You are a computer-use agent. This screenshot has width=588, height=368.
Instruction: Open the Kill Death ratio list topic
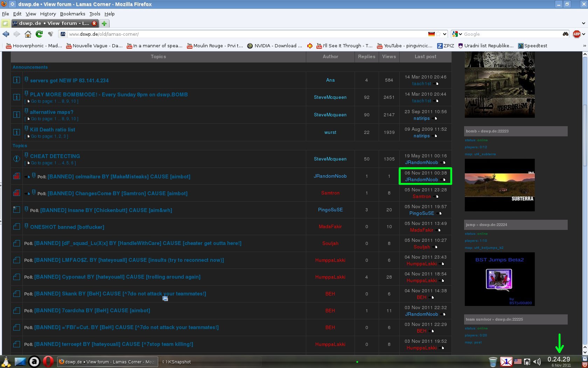point(52,130)
